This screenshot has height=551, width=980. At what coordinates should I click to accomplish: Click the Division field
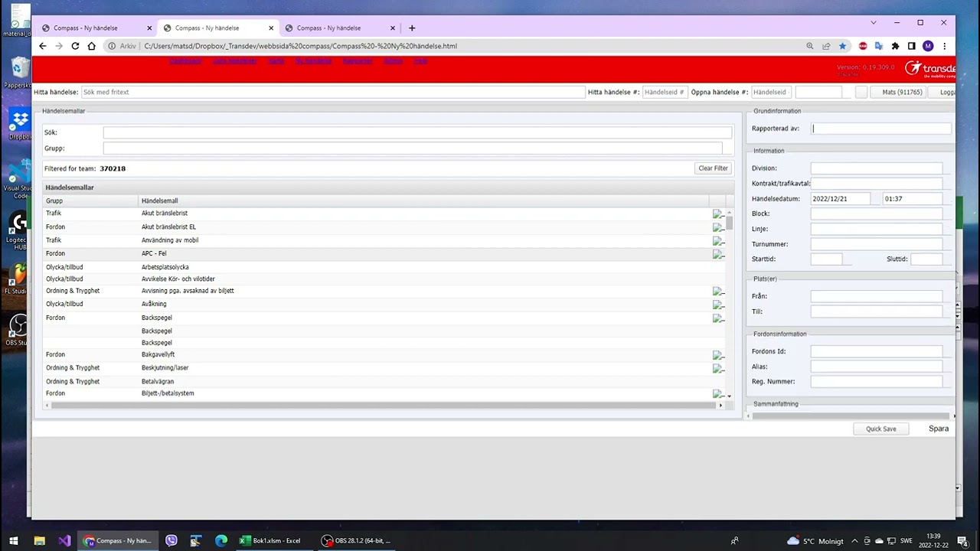tap(877, 168)
